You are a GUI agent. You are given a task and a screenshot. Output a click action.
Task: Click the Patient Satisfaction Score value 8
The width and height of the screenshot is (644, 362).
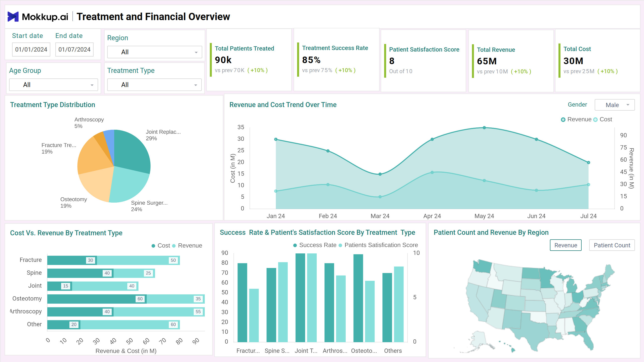tap(392, 61)
